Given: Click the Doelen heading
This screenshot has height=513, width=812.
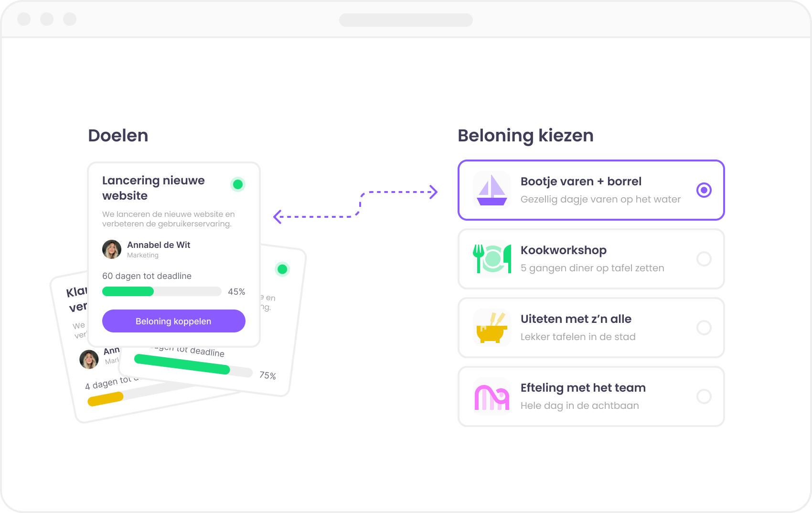Looking at the screenshot, I should pyautogui.click(x=118, y=136).
